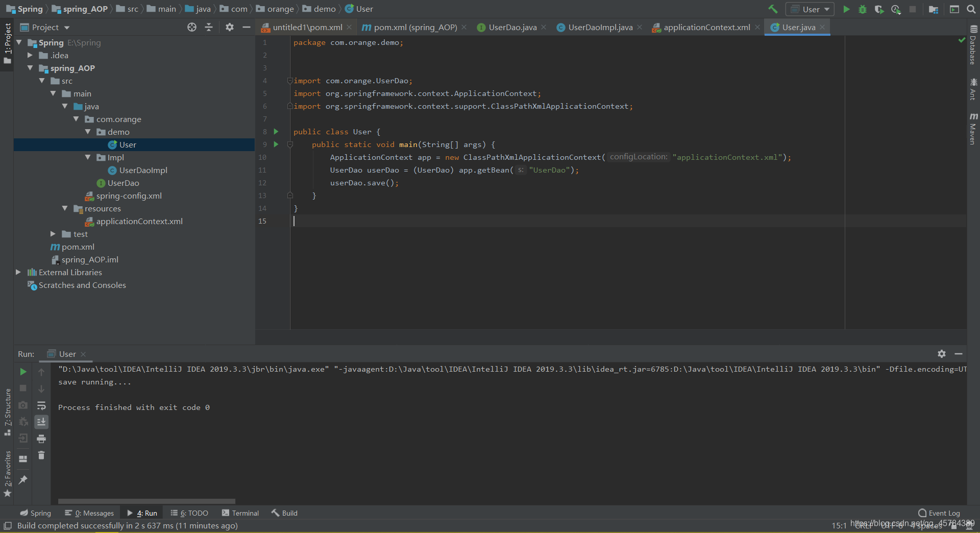Viewport: 980px width, 533px height.
Task: Run 'User' with the top toolbar play button
Action: pyautogui.click(x=846, y=9)
